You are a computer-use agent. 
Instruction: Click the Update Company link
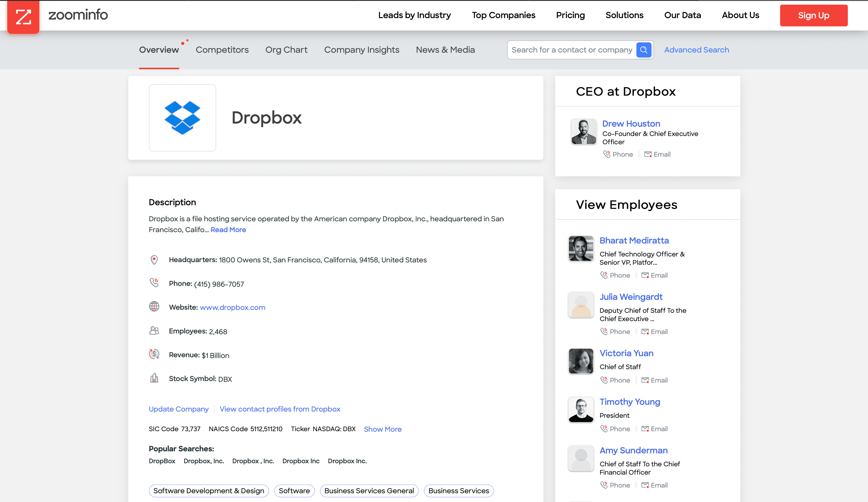178,409
